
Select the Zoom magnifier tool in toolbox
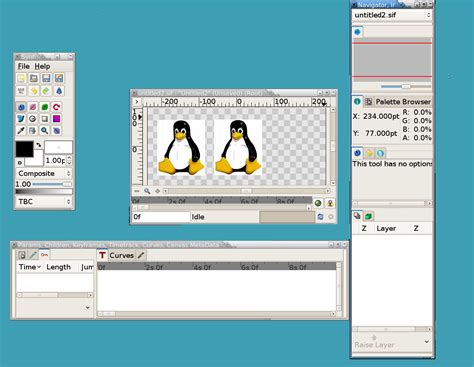click(45, 130)
